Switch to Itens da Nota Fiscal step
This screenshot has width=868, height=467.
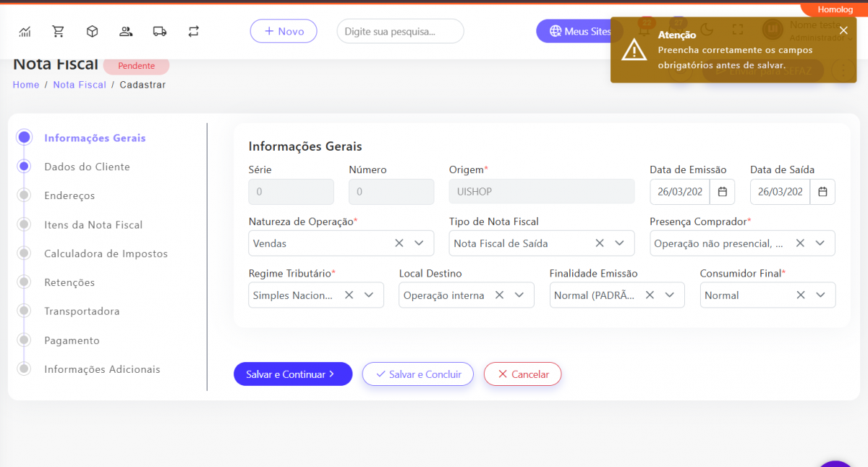tap(93, 224)
